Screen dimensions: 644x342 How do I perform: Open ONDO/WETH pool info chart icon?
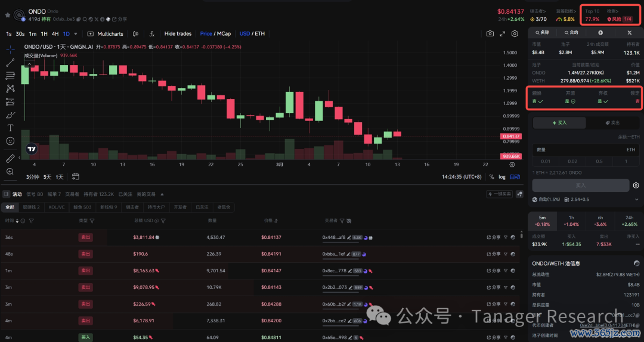pyautogui.click(x=636, y=263)
